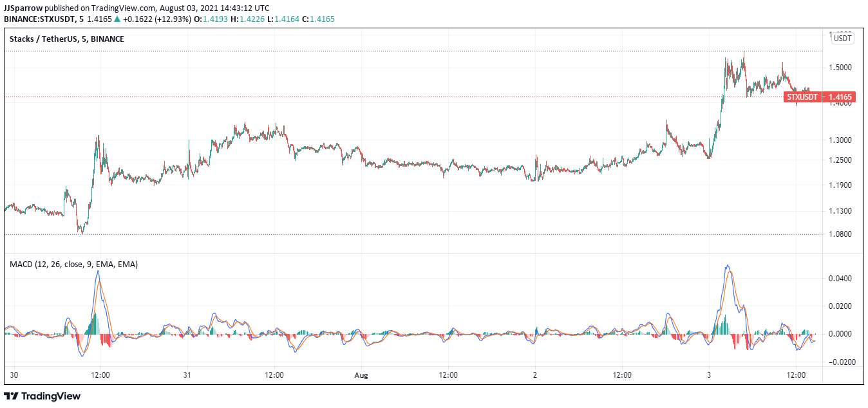The image size is (868, 408).
Task: Click the Stacks / TetherUS chart title
Action: click(67, 39)
